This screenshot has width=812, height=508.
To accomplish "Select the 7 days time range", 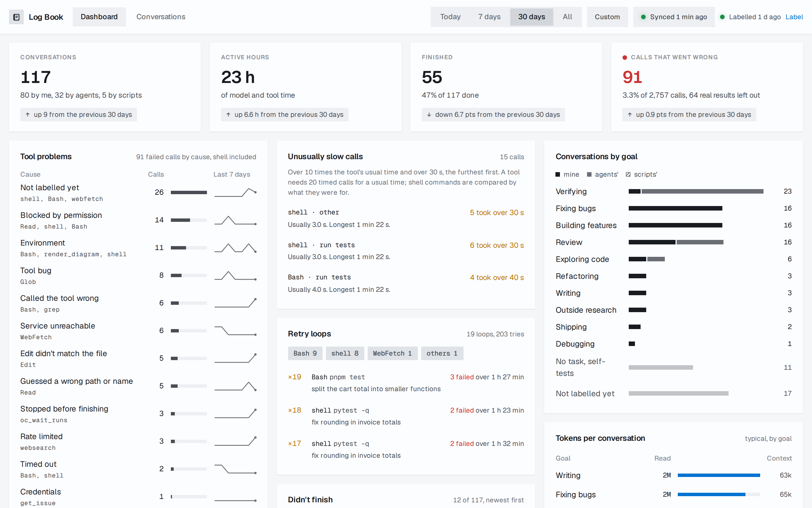I will pyautogui.click(x=489, y=17).
